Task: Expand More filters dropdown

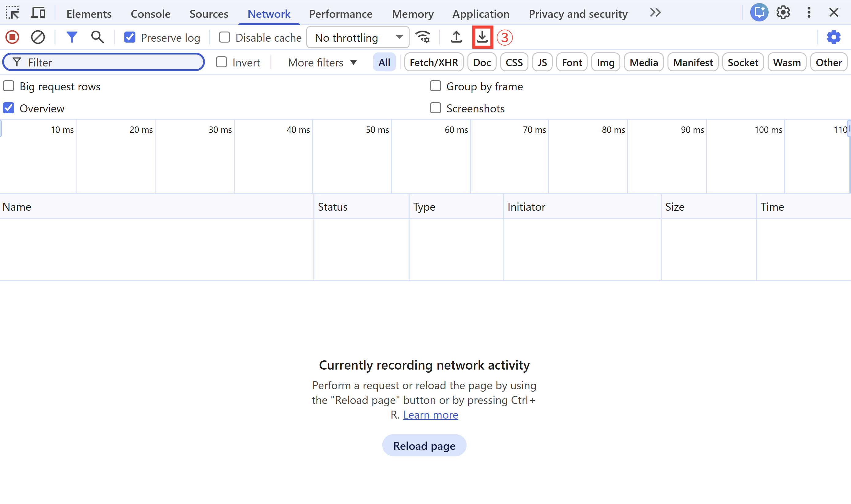Action: pyautogui.click(x=322, y=62)
